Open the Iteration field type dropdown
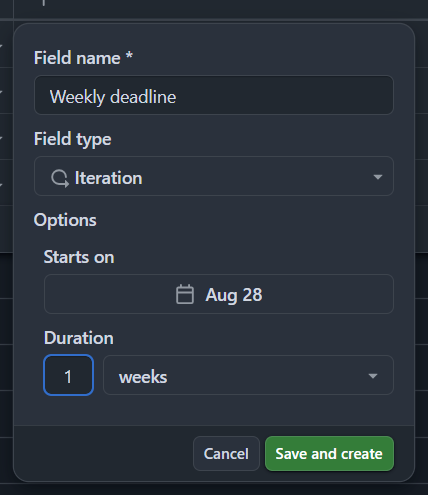The image size is (428, 495). (x=214, y=176)
